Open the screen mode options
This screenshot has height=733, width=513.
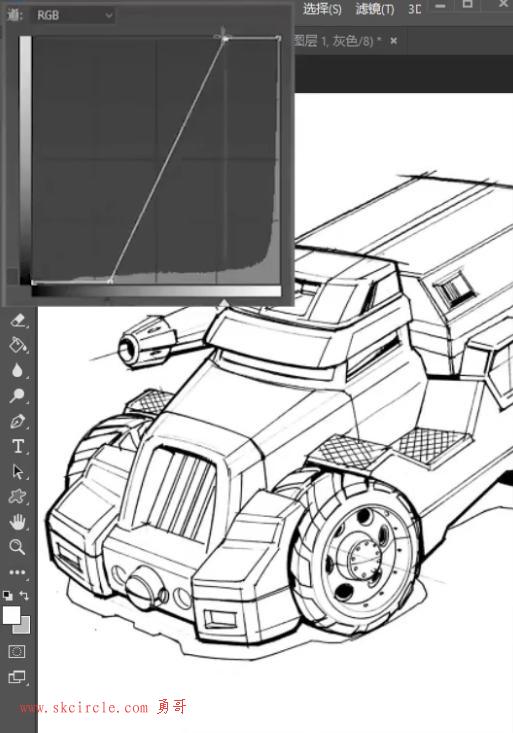point(17,676)
